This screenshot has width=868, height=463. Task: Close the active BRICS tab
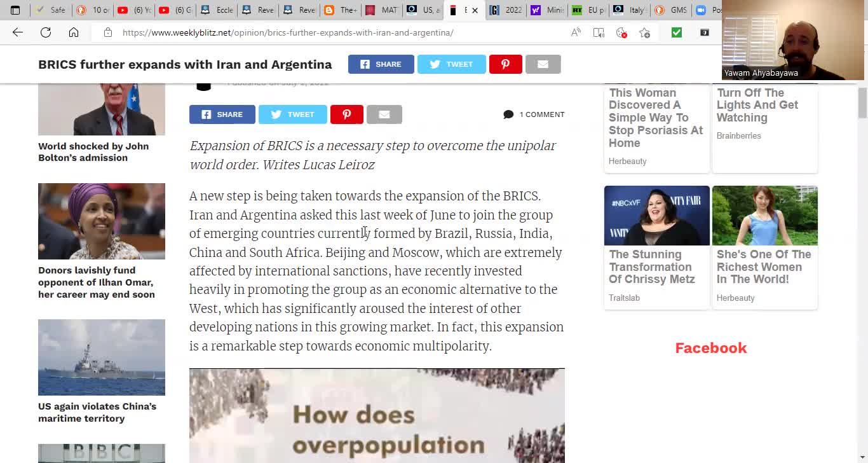(x=475, y=10)
